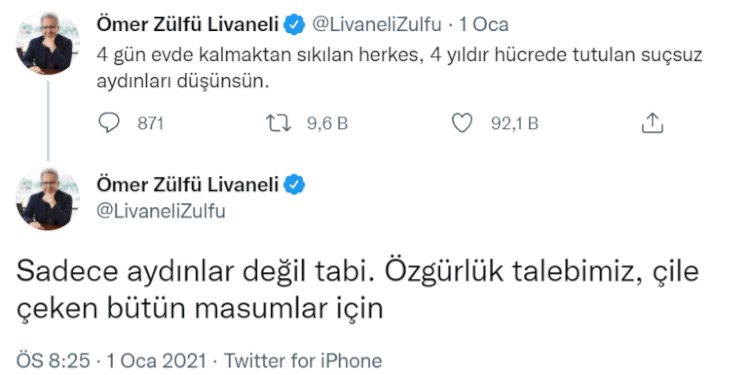
Task: Click the 'ÖS 8:25 · 1 Oca 2021' timestamp
Action: pos(112,360)
